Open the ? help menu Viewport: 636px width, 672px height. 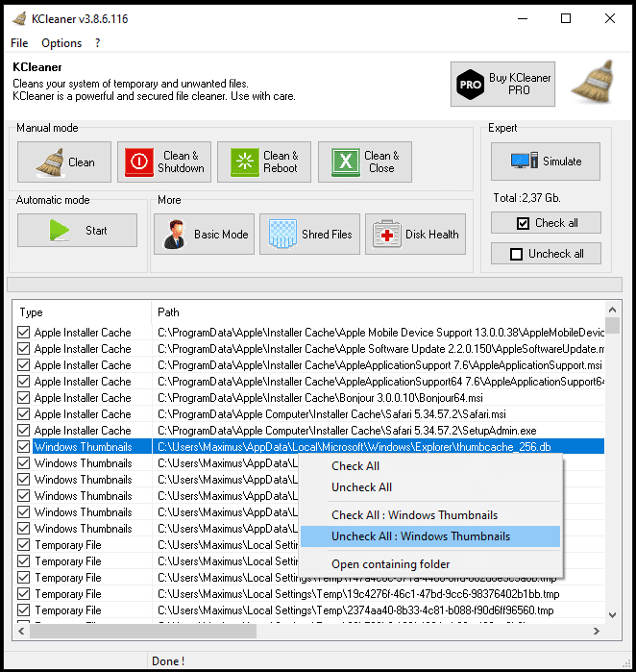[98, 43]
